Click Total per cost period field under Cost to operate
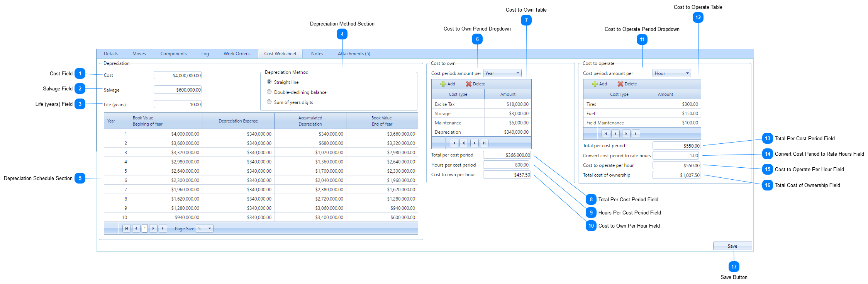The width and height of the screenshot is (868, 284). (x=676, y=146)
